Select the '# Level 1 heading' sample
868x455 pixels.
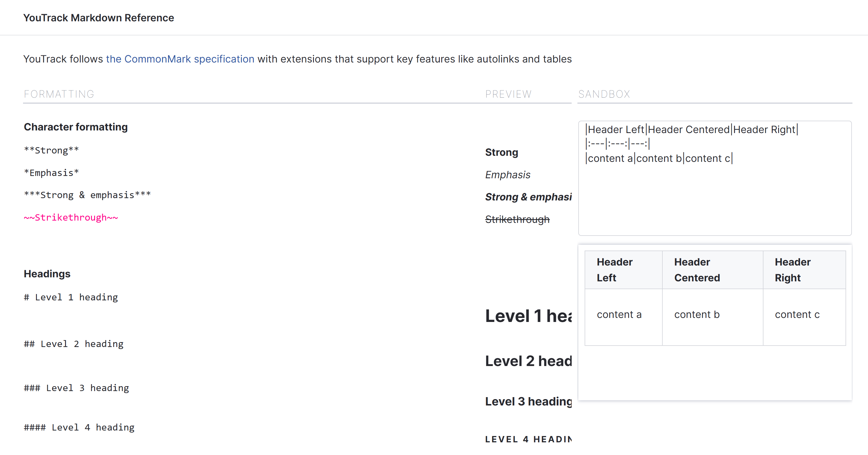point(71,297)
